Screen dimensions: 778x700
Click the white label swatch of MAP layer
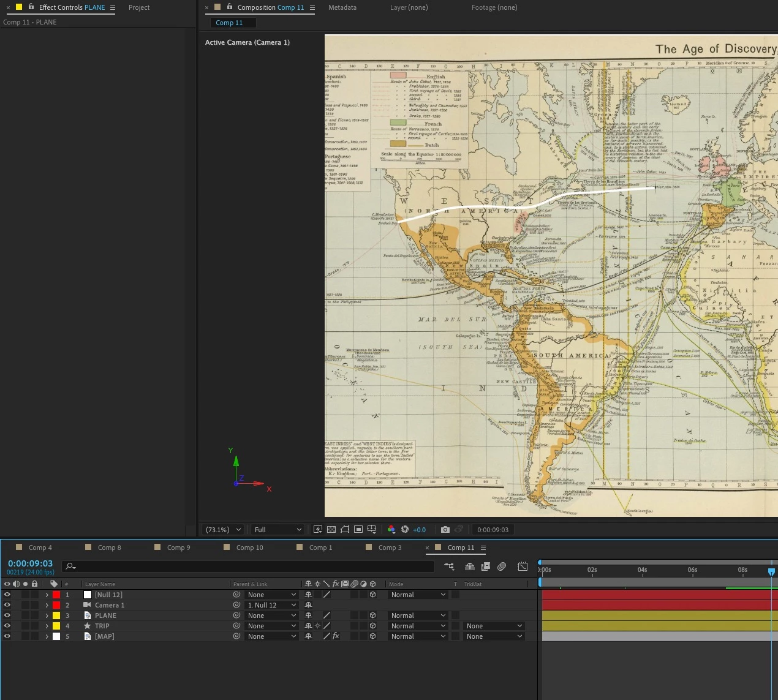click(56, 636)
